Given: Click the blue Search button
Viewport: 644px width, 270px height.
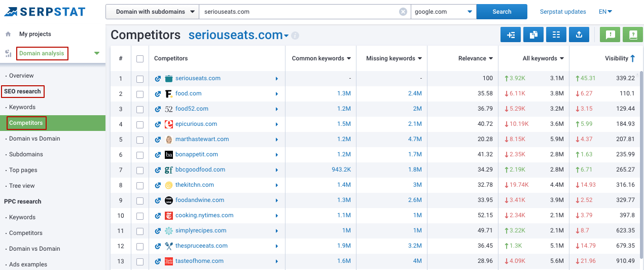Looking at the screenshot, I should (x=502, y=12).
